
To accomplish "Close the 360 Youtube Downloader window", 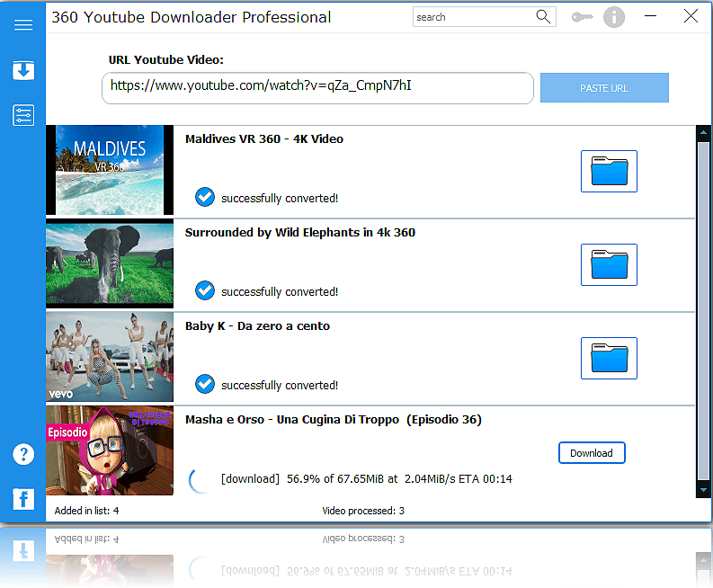I will click(x=691, y=16).
